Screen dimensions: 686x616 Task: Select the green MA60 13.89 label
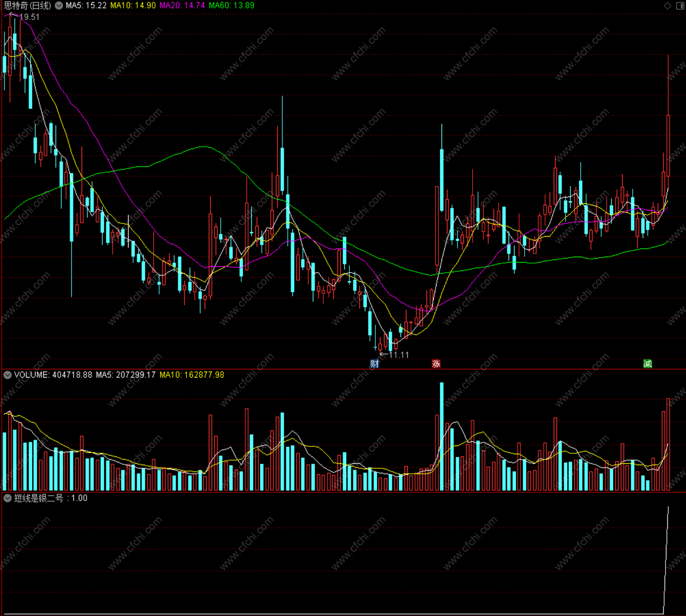pos(232,5)
